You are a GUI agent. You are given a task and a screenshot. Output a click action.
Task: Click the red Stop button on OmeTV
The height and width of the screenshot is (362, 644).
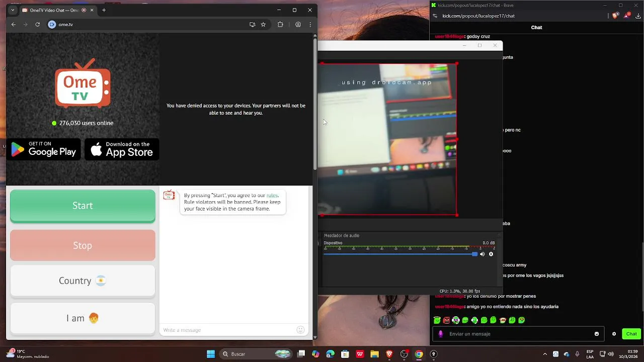83,245
